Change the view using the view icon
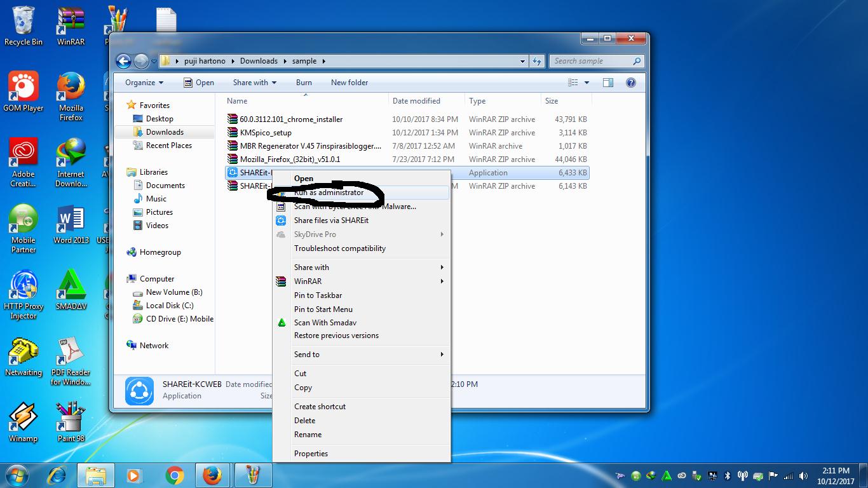Image resolution: width=868 pixels, height=488 pixels. pyautogui.click(x=573, y=83)
